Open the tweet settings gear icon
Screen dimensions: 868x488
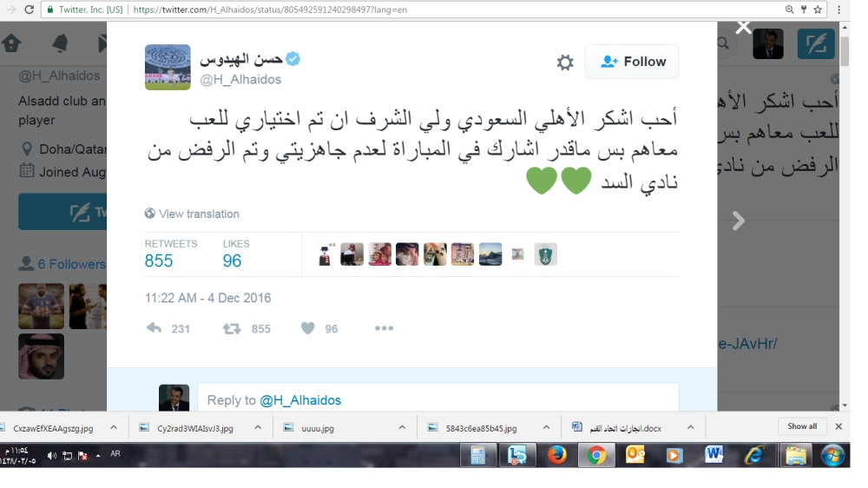565,62
